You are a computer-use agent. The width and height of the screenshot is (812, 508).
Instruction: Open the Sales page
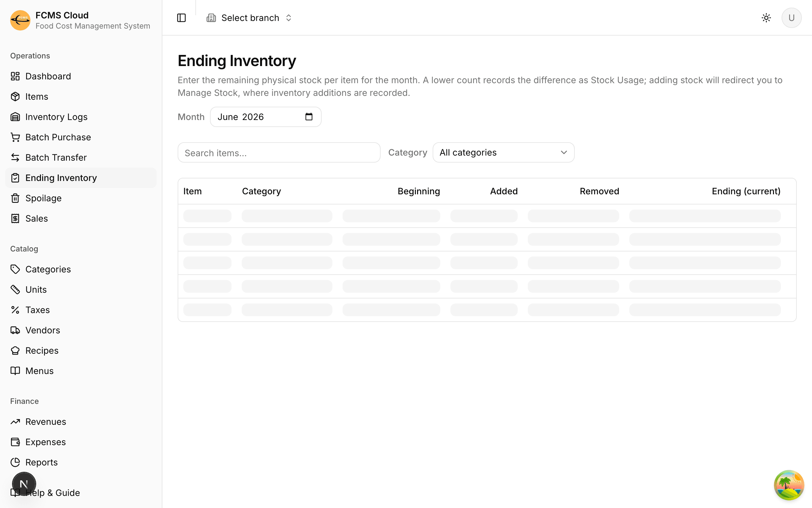point(81,218)
